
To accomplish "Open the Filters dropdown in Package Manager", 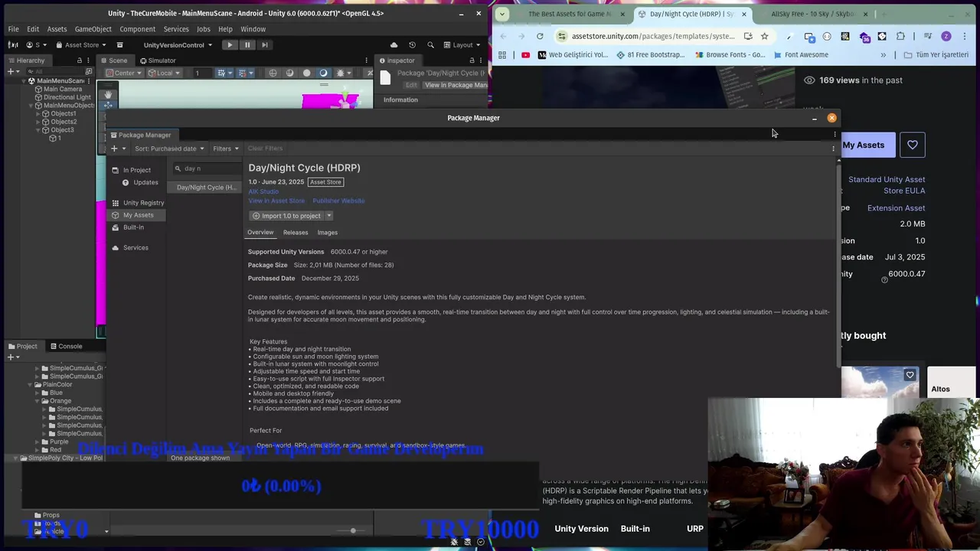I will (226, 148).
